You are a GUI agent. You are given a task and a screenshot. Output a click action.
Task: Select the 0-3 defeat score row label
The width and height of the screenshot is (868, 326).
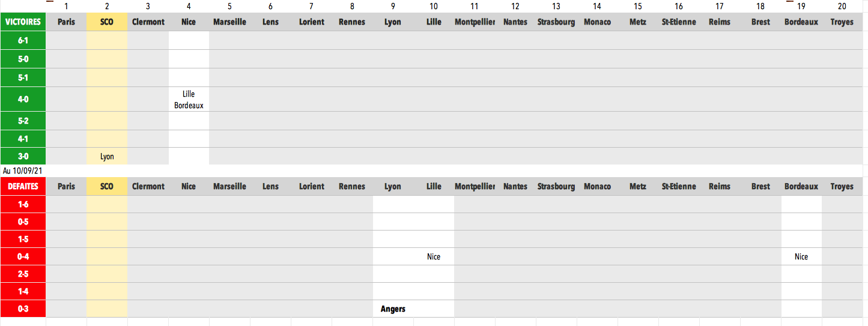(23, 309)
